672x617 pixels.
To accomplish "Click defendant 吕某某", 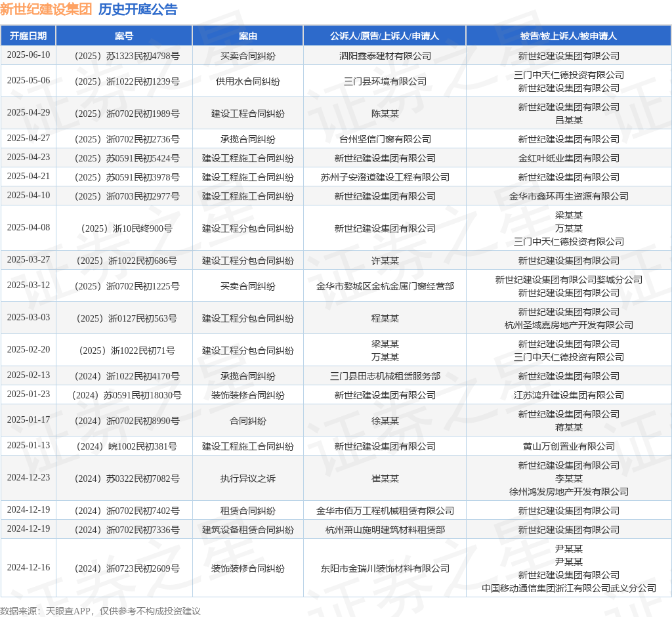I will coord(569,121).
